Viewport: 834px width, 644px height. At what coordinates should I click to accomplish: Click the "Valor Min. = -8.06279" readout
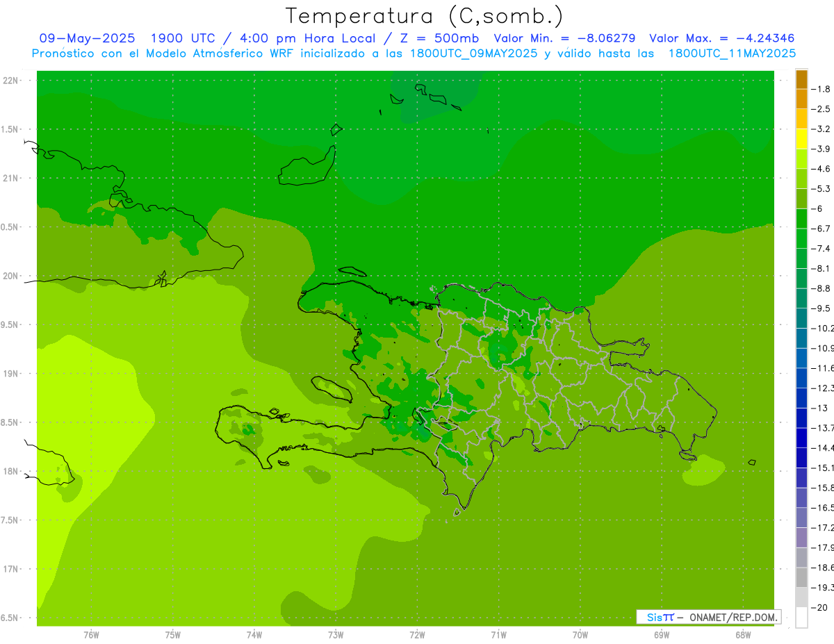coord(564,38)
